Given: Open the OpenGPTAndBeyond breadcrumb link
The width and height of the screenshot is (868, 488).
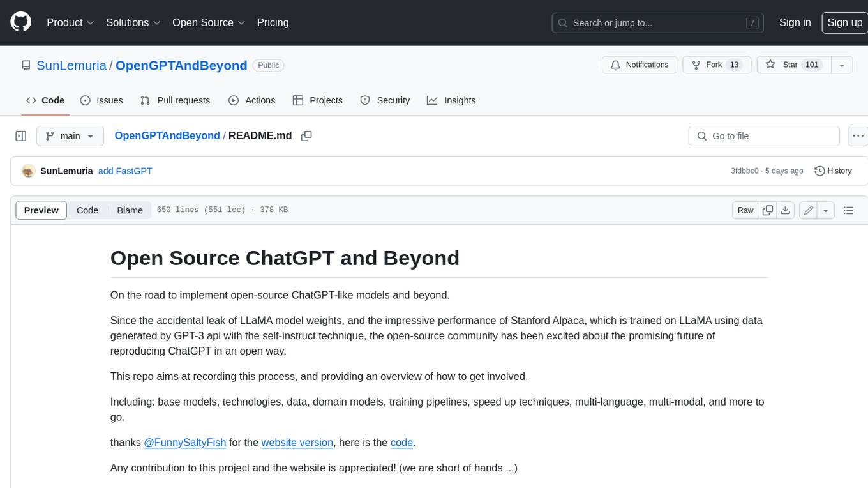Looking at the screenshot, I should click(167, 136).
